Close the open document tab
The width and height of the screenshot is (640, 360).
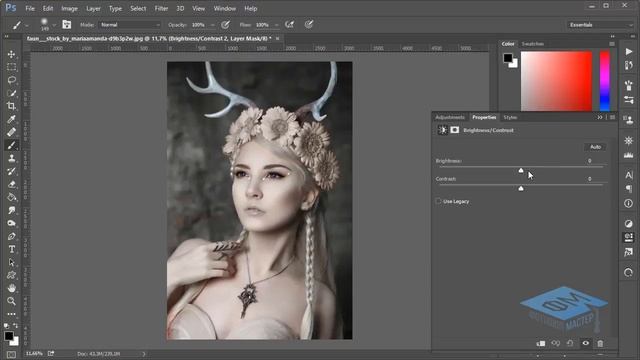(278, 38)
